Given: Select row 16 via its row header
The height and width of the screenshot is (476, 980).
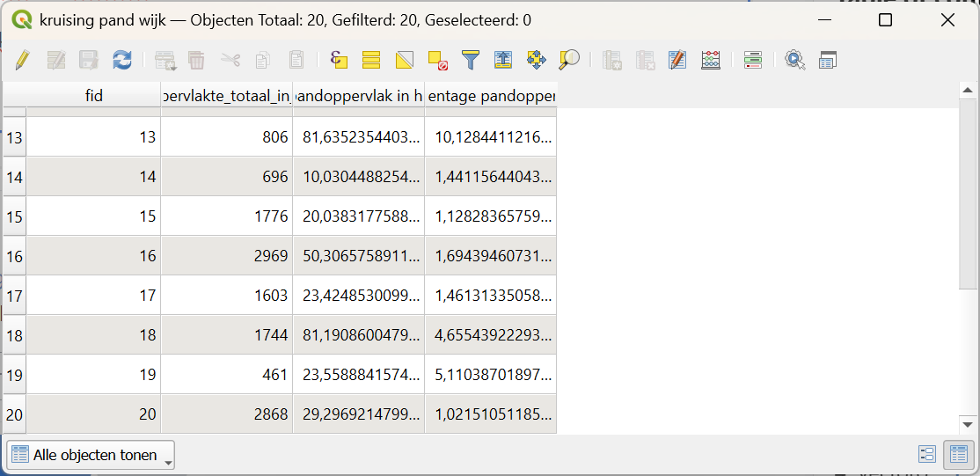Looking at the screenshot, I should tap(14, 256).
